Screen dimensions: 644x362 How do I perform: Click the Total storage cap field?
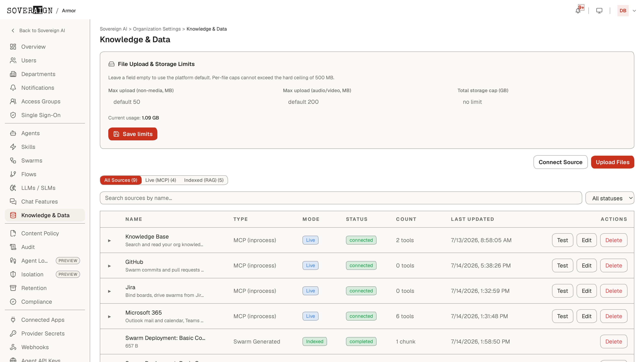[542, 102]
